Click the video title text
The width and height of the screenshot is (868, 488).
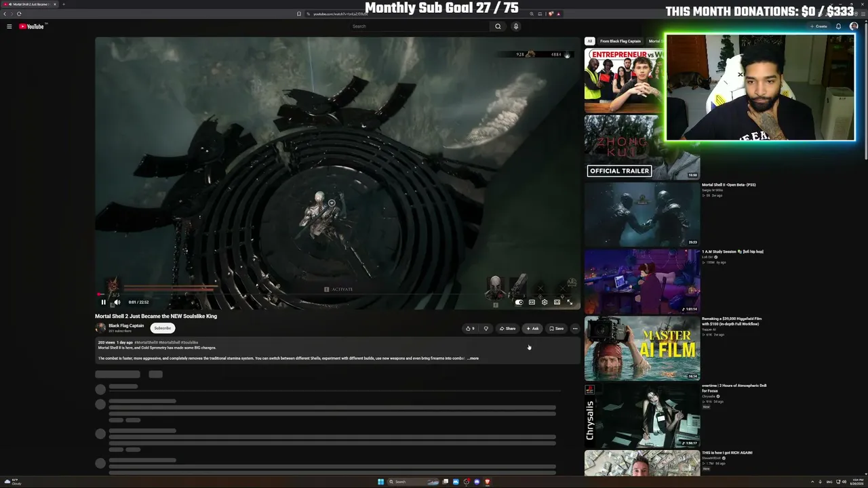click(156, 317)
